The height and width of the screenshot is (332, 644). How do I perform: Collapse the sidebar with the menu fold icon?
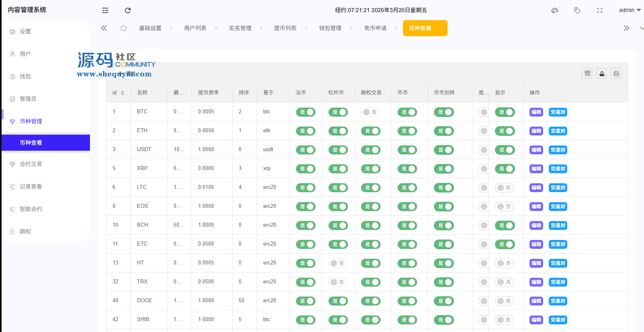point(105,10)
